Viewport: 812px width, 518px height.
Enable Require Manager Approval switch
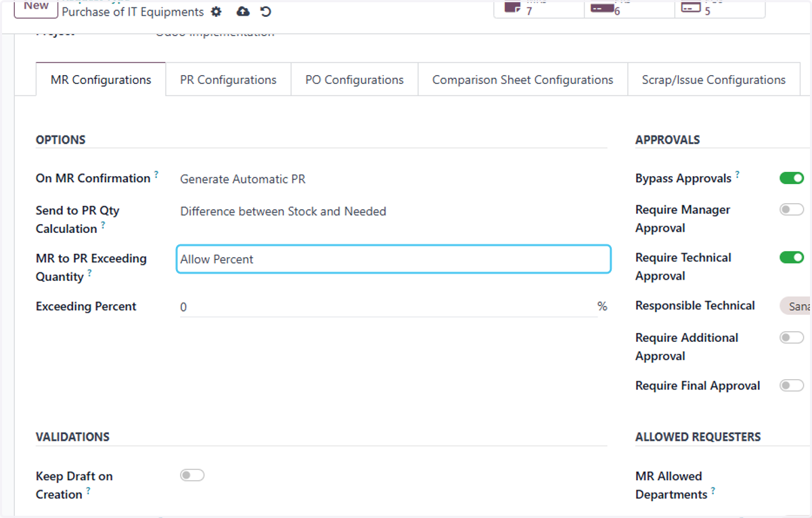coord(792,210)
